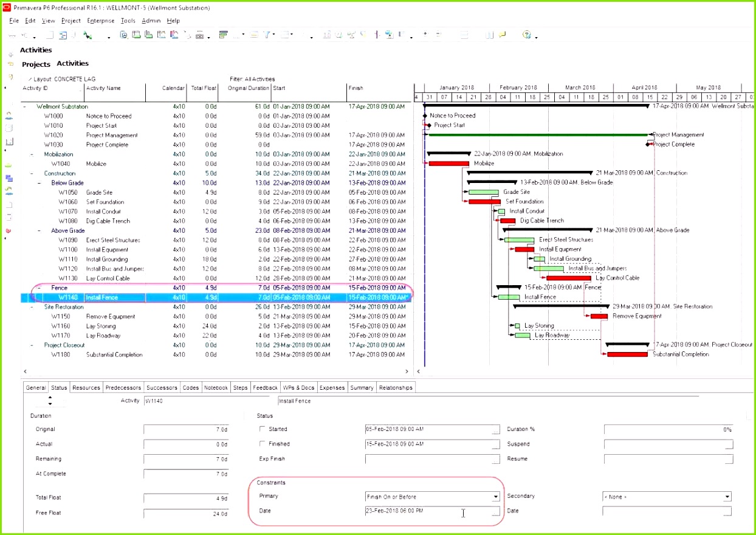This screenshot has width=756, height=535.
Task: Open the Primary constraint dropdown
Action: [x=495, y=497]
